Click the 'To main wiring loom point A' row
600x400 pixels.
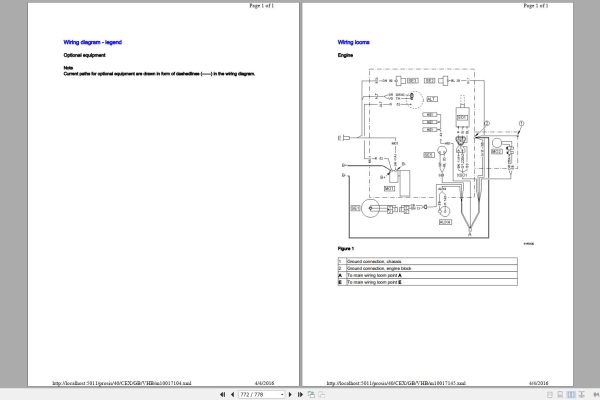(x=427, y=275)
